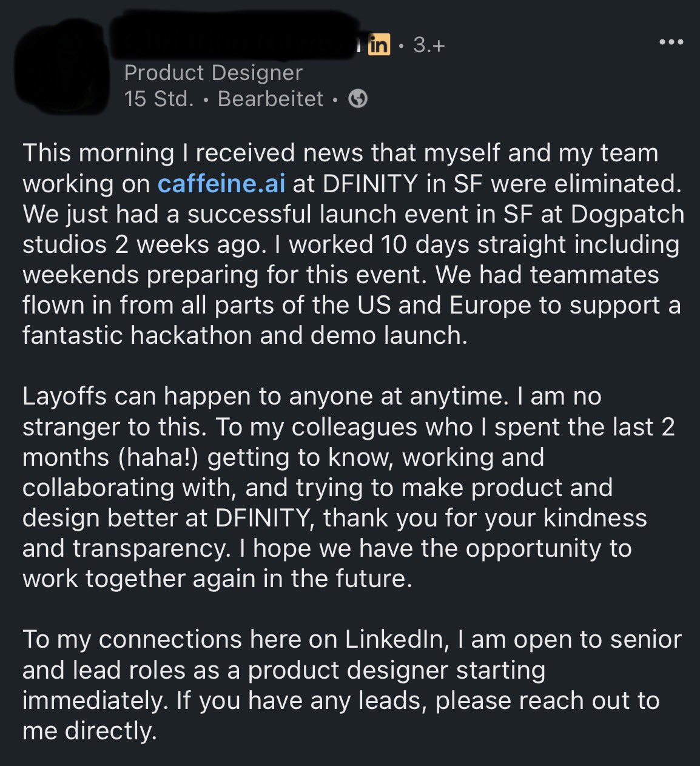700x766 pixels.
Task: Click the sentence Layoffs can happen to anyone
Action: point(264,396)
